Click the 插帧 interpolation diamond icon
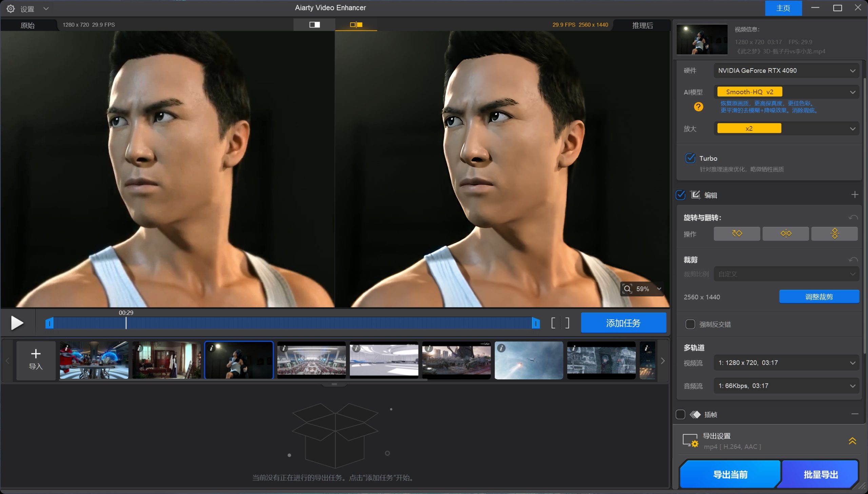This screenshot has height=494, width=868. [x=695, y=415]
